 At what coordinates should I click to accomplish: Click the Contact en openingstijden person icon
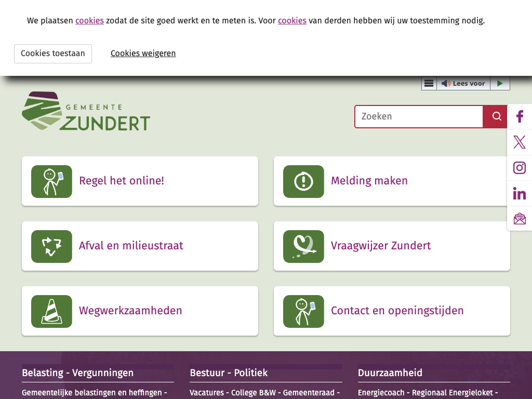(303, 311)
